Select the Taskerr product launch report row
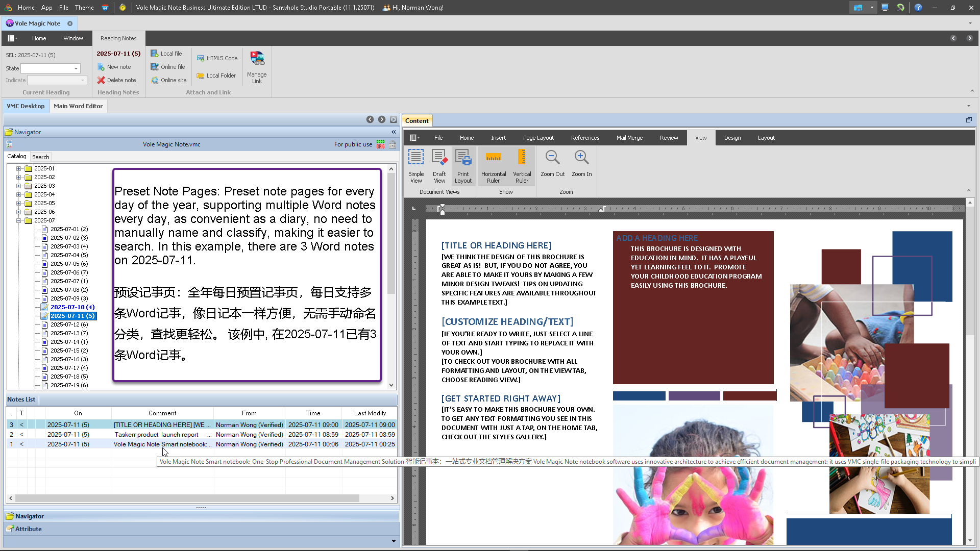This screenshot has width=980, height=551. (x=202, y=435)
